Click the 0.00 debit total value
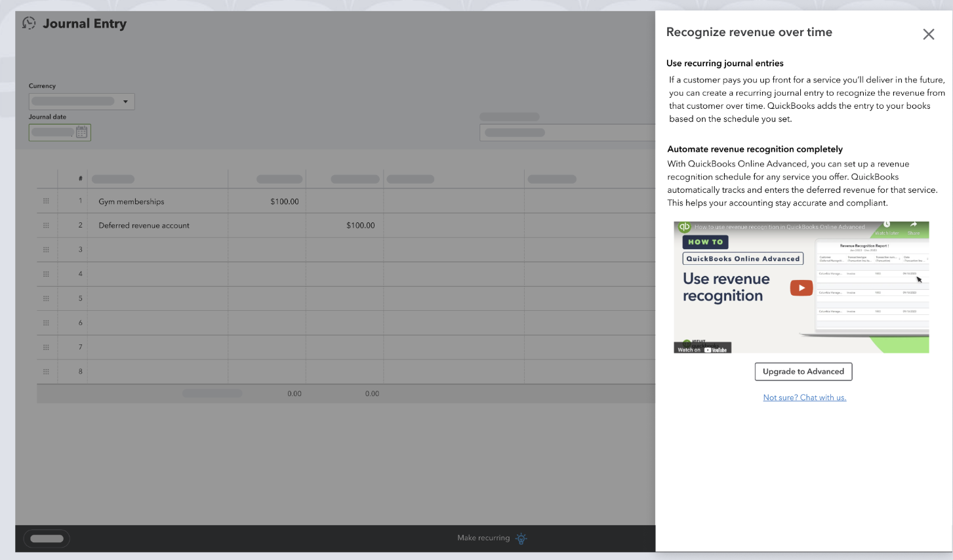953x560 pixels. pos(294,394)
